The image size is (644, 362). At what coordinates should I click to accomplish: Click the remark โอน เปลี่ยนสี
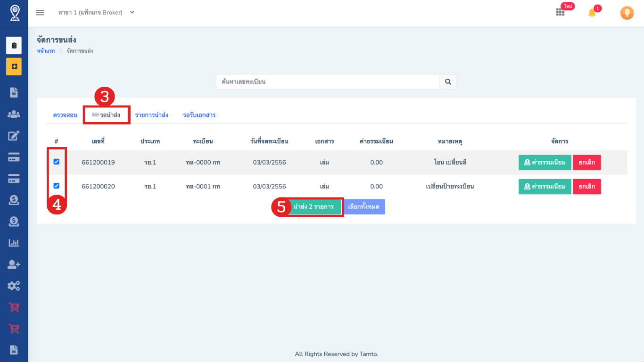[450, 163]
